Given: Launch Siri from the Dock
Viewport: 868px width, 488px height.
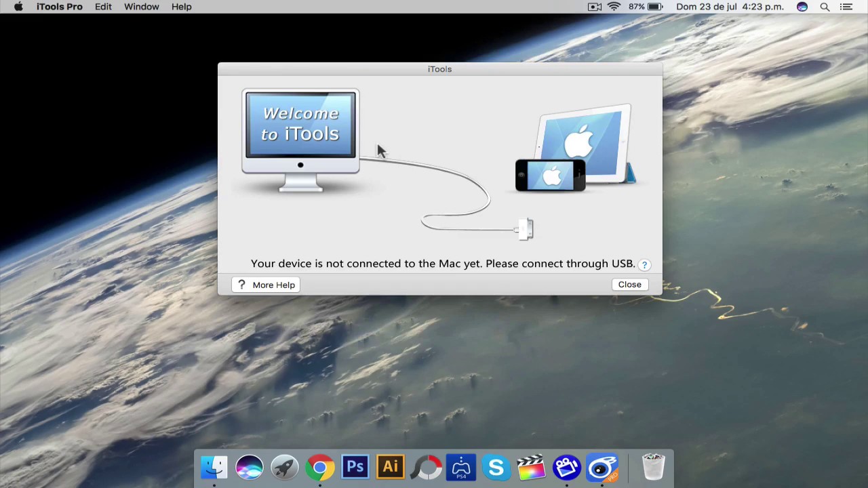Looking at the screenshot, I should (250, 468).
